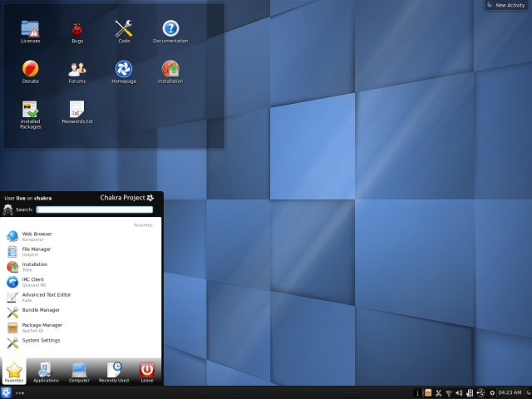
Task: Open the Forums desktop shortcut
Action: coord(77,69)
